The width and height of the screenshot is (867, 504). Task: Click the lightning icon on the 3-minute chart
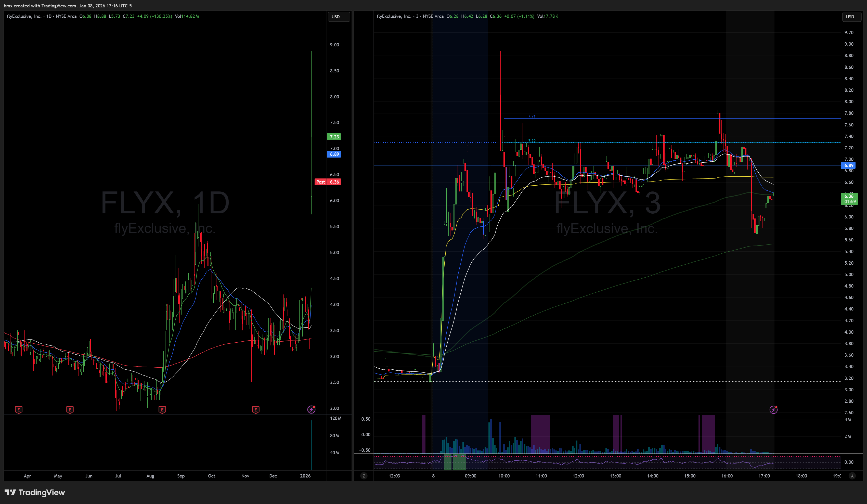pos(773,410)
